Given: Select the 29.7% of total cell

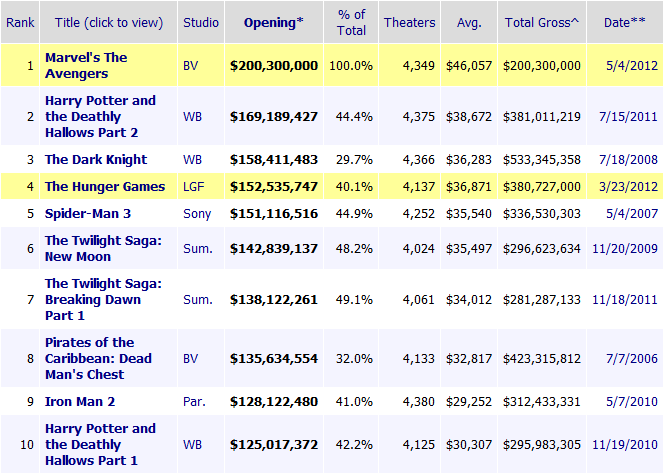Looking at the screenshot, I should coord(354,160).
